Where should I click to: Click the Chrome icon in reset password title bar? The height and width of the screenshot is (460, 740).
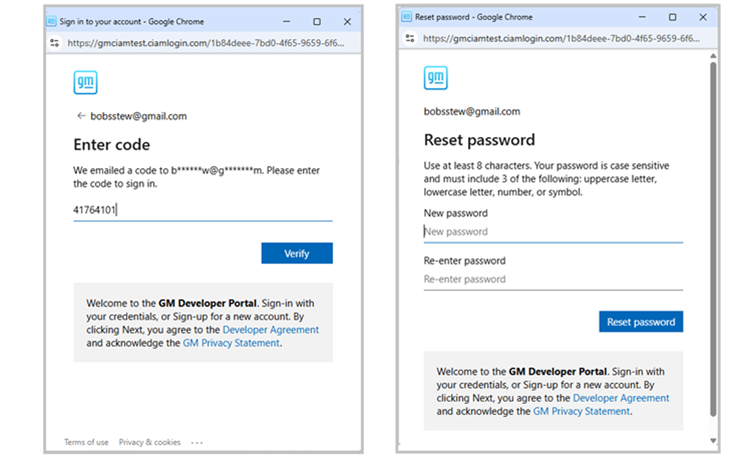tap(407, 17)
